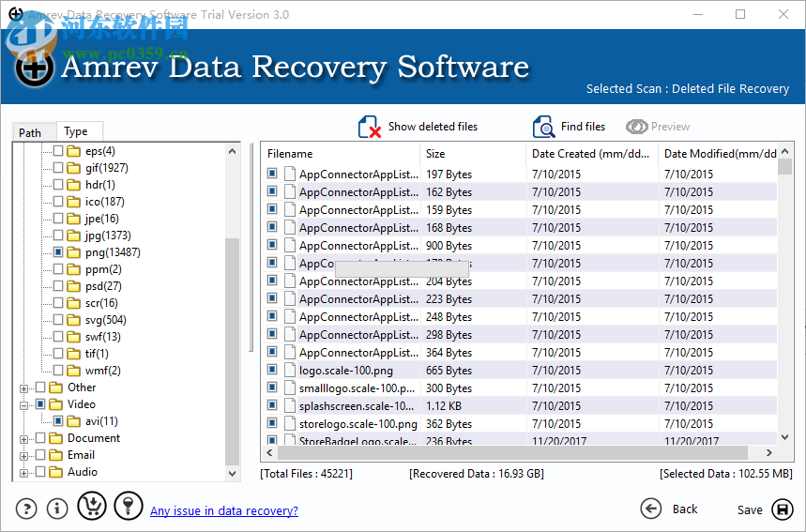Click the tree panel vertical scrollbar thumb
This screenshot has height=532, width=806.
pyautogui.click(x=233, y=351)
